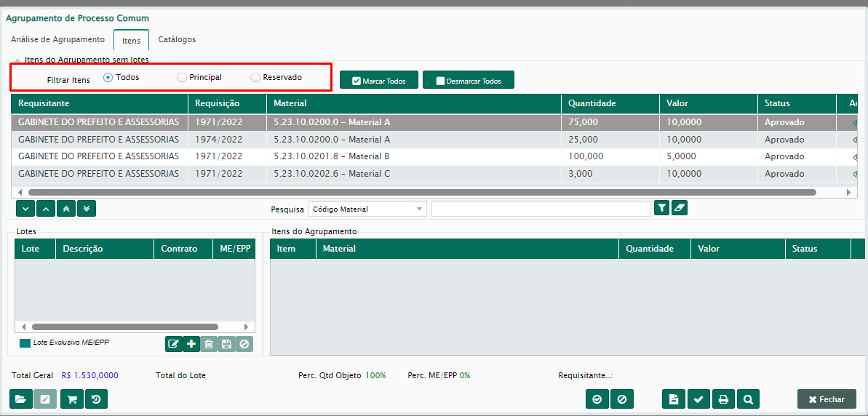This screenshot has height=416, width=868.
Task: Click the document icon button
Action: pos(674,399)
